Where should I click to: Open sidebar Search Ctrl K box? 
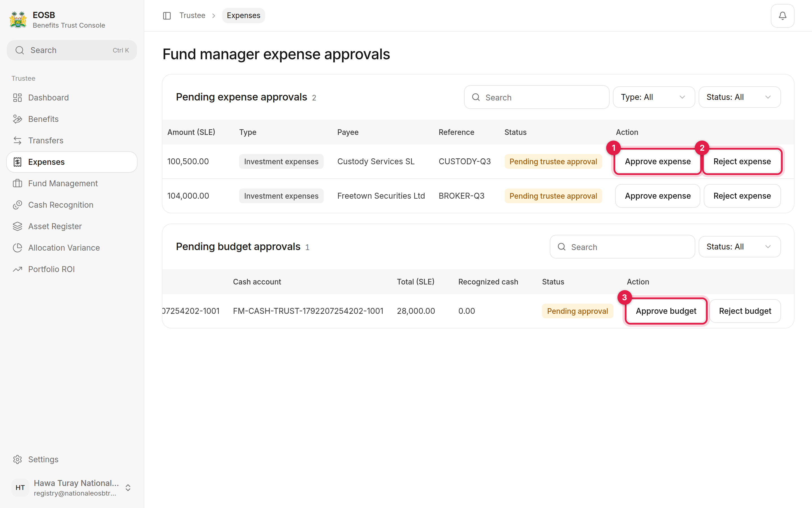(x=72, y=51)
